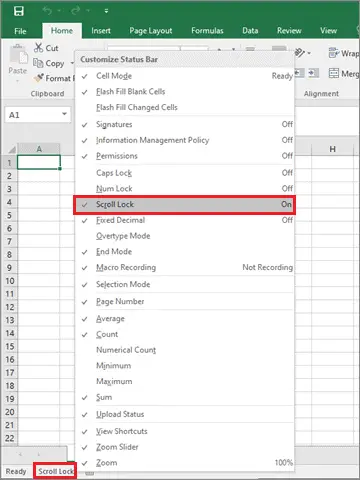Toggle End Mode option
The width and height of the screenshot is (360, 480).
click(x=185, y=252)
